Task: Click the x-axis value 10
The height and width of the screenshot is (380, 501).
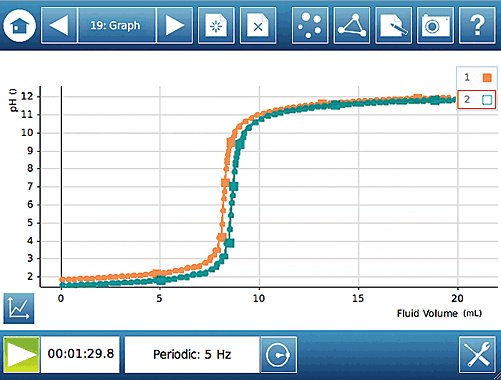Action: [259, 298]
